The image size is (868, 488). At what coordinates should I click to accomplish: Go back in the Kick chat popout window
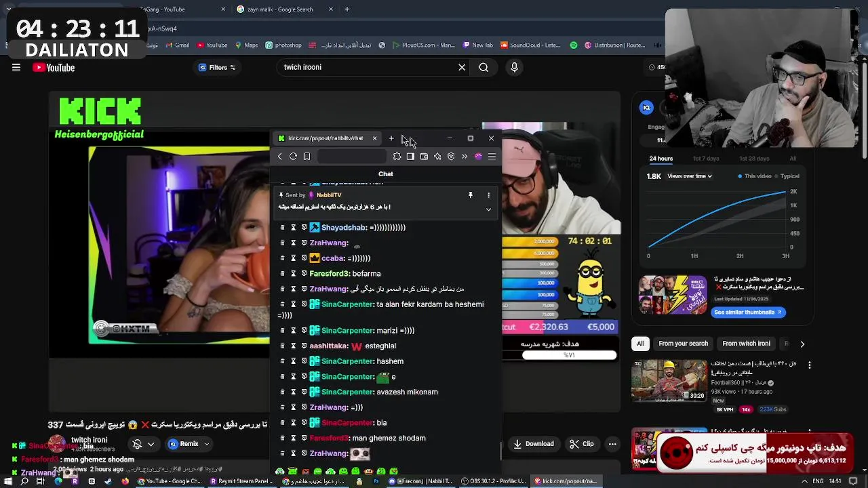[279, 157]
